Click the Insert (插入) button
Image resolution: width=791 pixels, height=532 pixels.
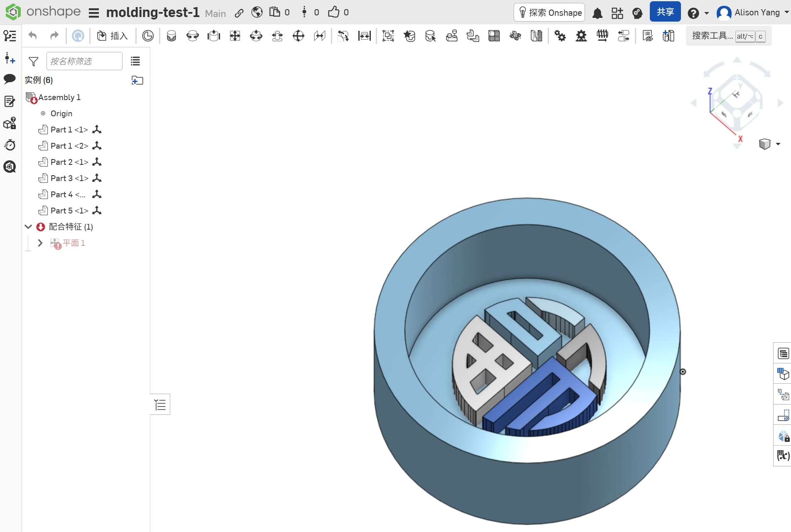[112, 36]
